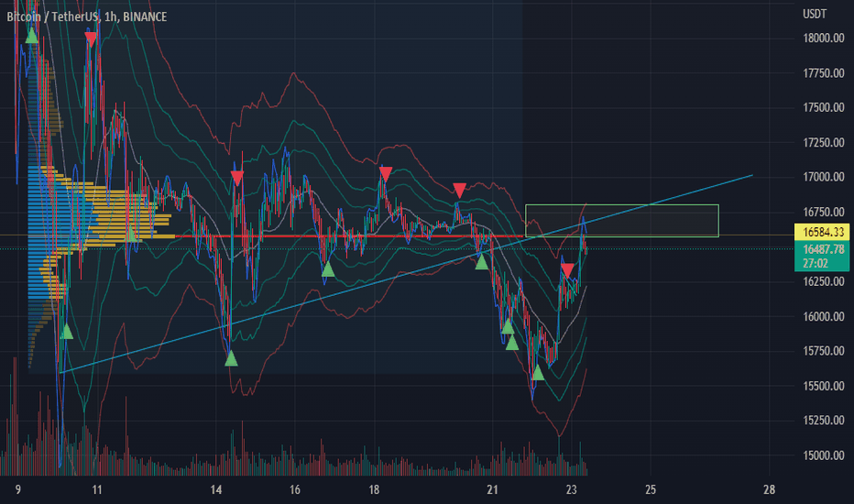
Task: Click the 15500.00 price axis label
Action: coord(824,386)
